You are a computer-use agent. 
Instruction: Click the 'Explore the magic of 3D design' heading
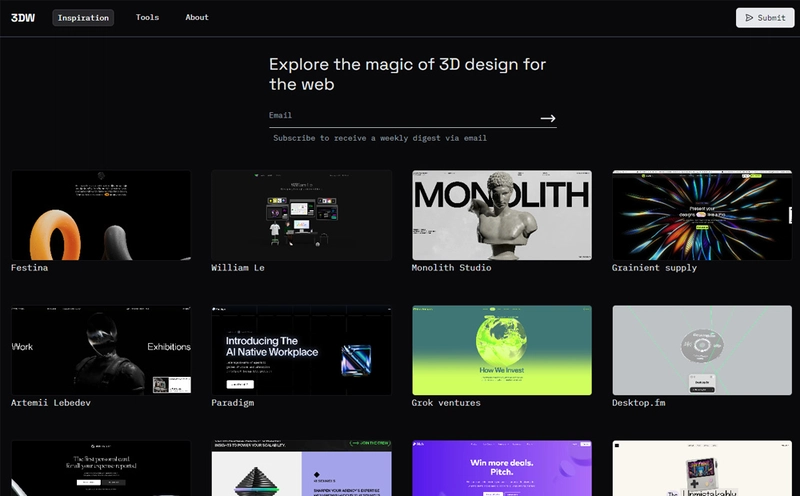pyautogui.click(x=407, y=74)
